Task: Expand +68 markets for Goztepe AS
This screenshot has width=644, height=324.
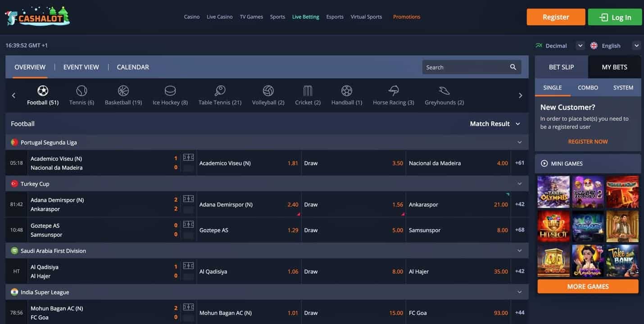Action: (x=520, y=230)
